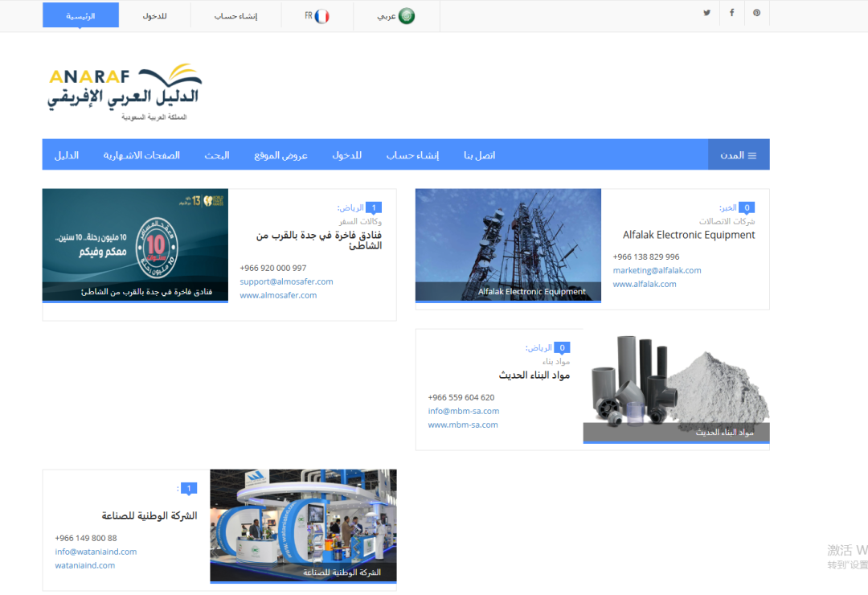Click count badge on hotel listing
Viewport: 868px width, 595px height.
[374, 207]
